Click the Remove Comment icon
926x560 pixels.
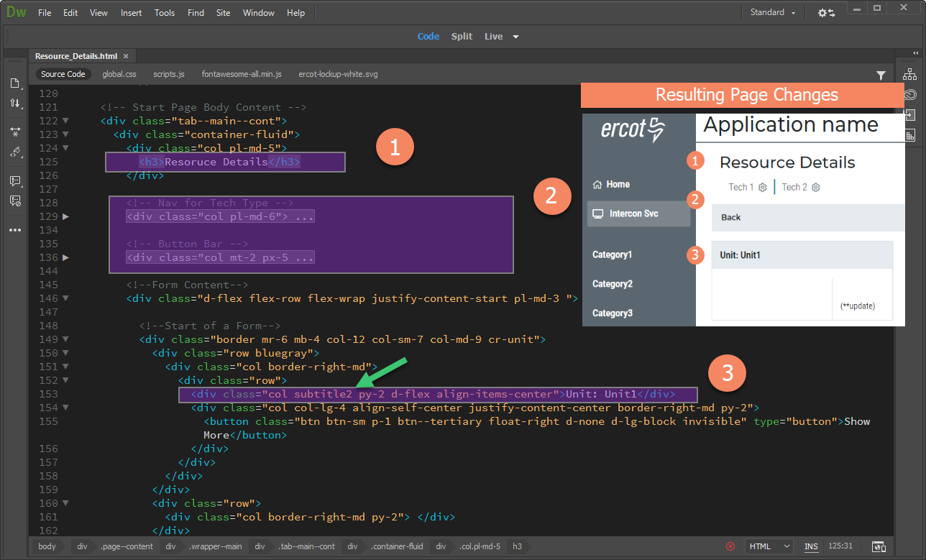point(15,201)
